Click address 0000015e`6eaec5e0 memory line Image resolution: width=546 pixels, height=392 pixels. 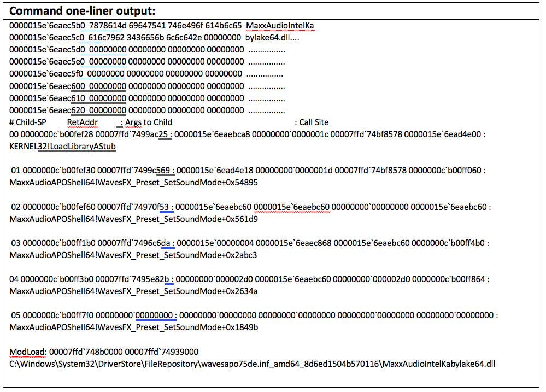(148, 62)
